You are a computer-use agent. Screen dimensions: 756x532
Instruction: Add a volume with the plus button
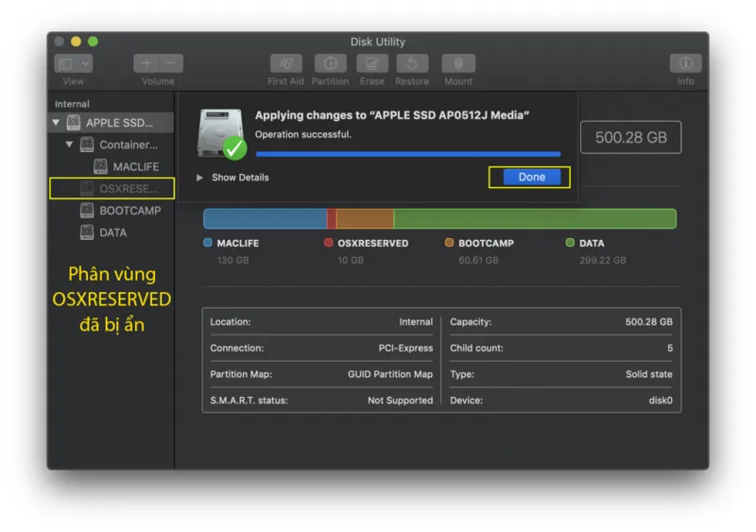[x=146, y=63]
